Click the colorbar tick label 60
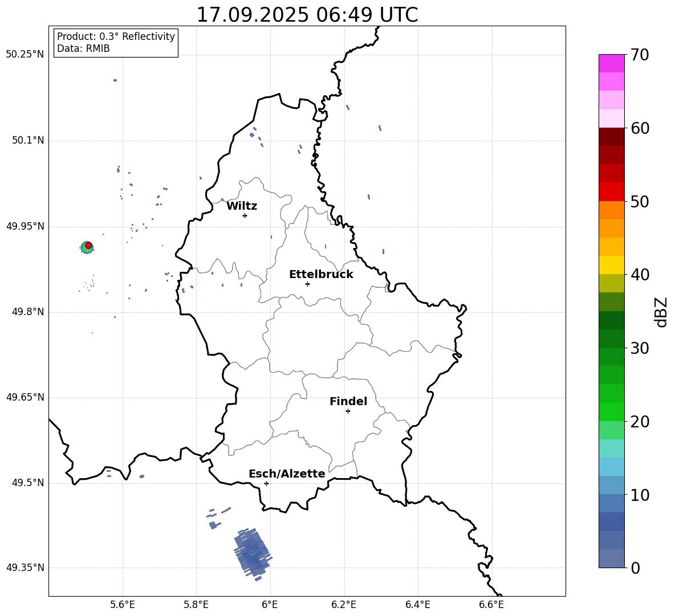The image size is (675, 616). point(640,128)
